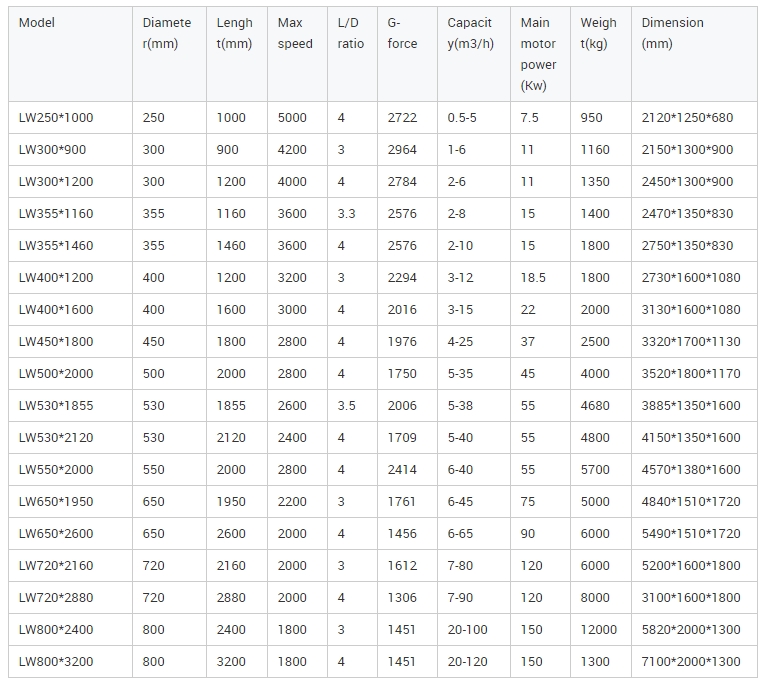Click the Main motor power header
765x682 pixels.
point(539,54)
